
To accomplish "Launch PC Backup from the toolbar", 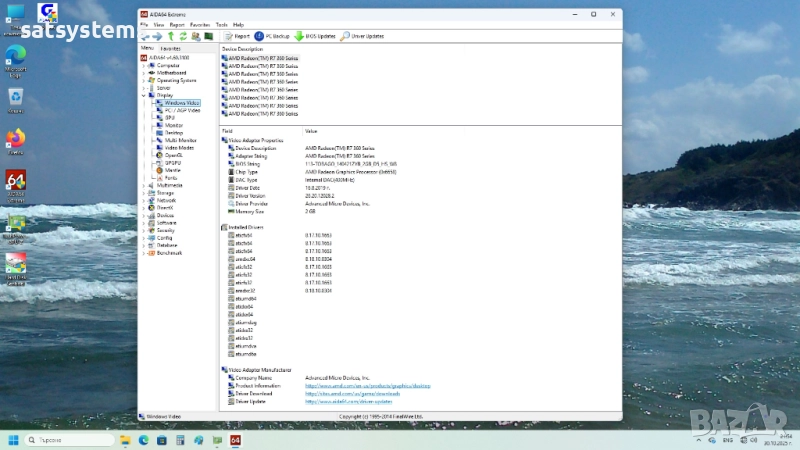I will click(x=272, y=36).
